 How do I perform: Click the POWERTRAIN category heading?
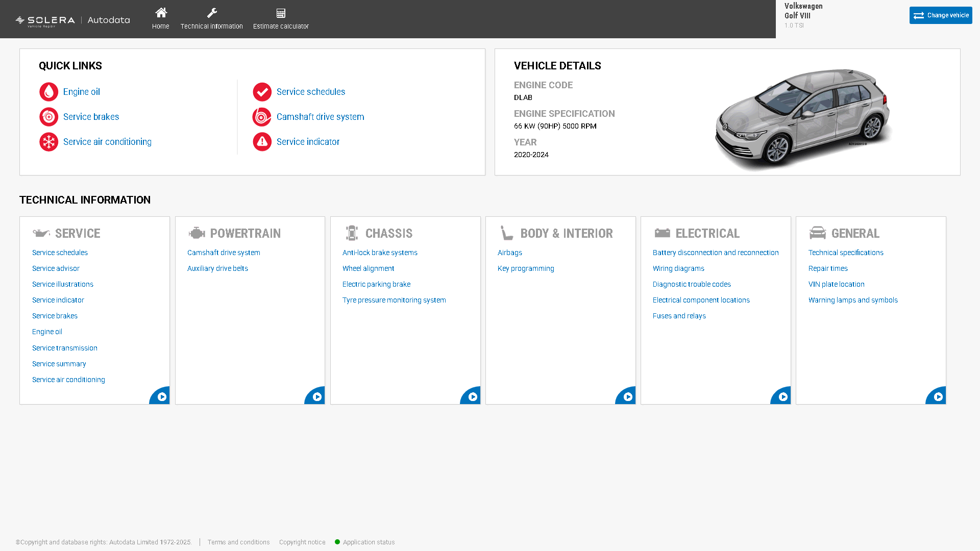(246, 234)
